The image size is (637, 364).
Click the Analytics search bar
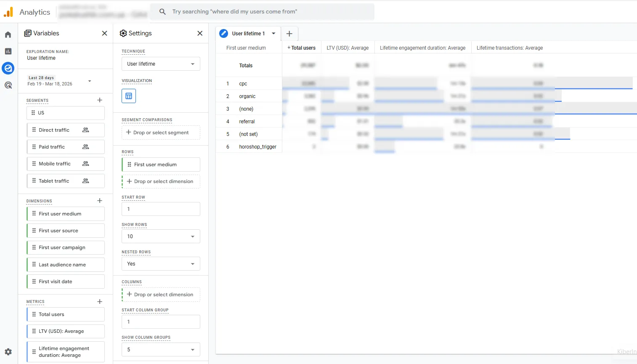262,12
